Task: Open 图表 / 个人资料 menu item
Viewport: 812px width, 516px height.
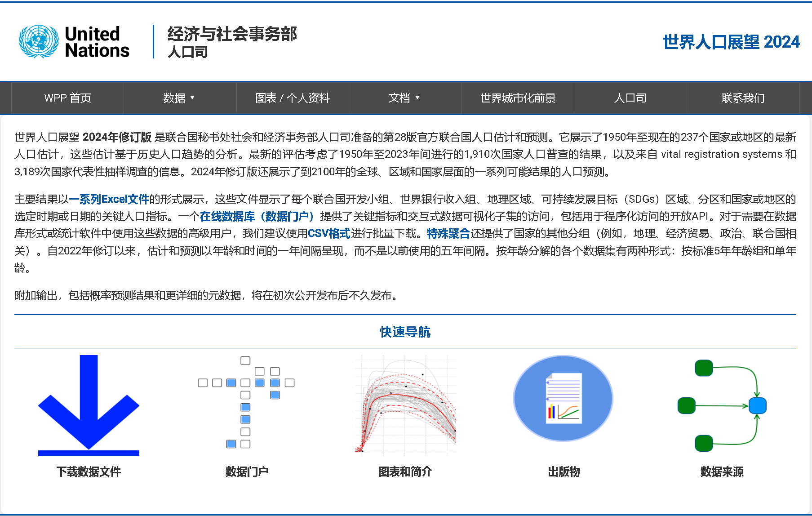Action: click(x=293, y=98)
